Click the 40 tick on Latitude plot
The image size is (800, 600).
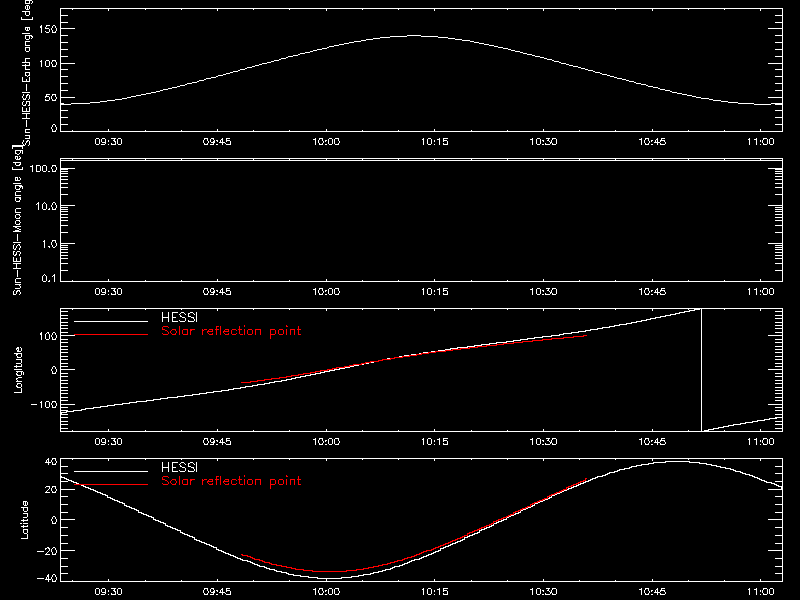click(51, 462)
